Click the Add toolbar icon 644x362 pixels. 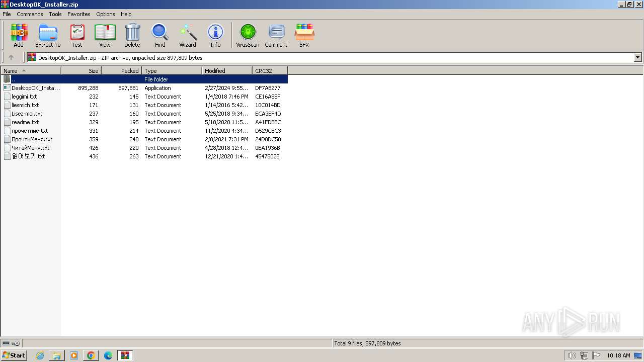(19, 36)
